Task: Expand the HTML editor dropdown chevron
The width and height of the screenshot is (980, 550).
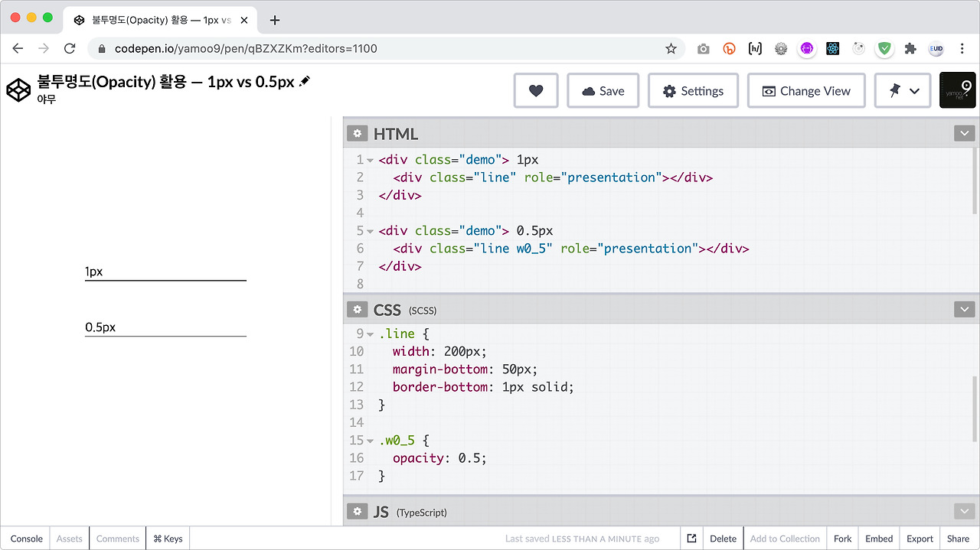Action: (x=963, y=134)
